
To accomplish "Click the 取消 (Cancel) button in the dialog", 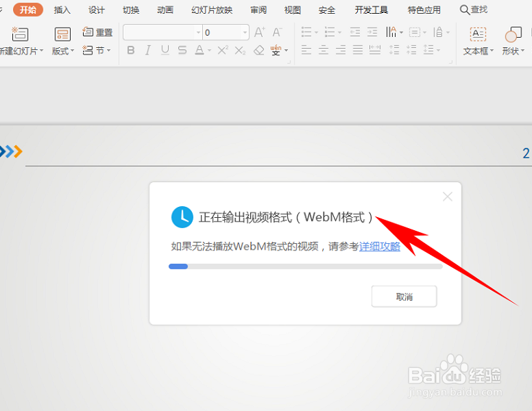I will 404,297.
